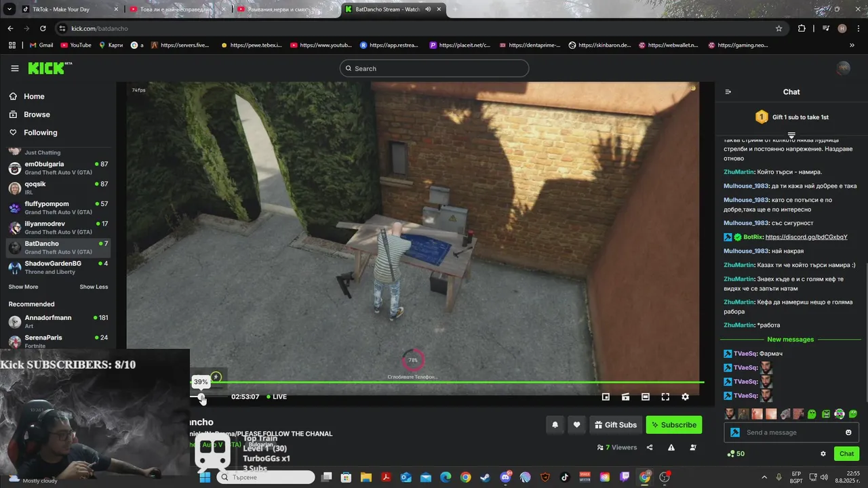The height and width of the screenshot is (488, 868).
Task: Open the Kick hamburger menu
Action: click(x=15, y=68)
